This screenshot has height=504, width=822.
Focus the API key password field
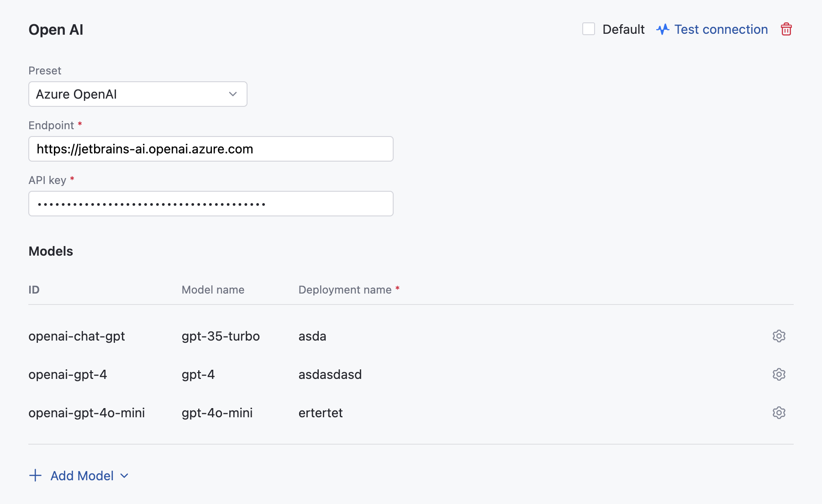click(211, 204)
